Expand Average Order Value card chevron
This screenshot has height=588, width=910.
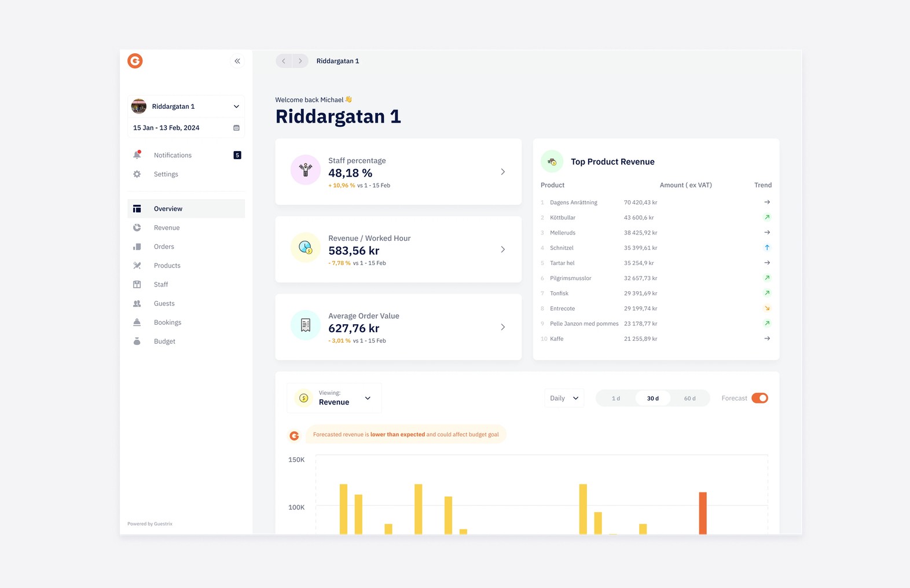pyautogui.click(x=502, y=327)
